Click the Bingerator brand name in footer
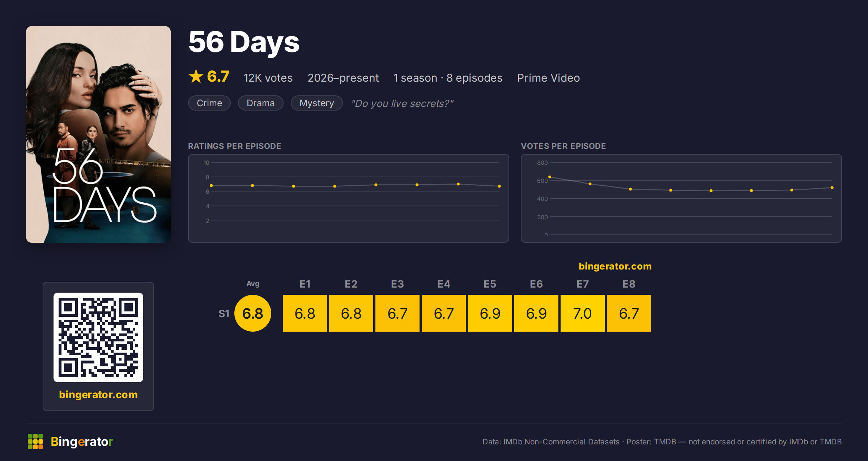Image resolution: width=868 pixels, height=461 pixels. (82, 441)
